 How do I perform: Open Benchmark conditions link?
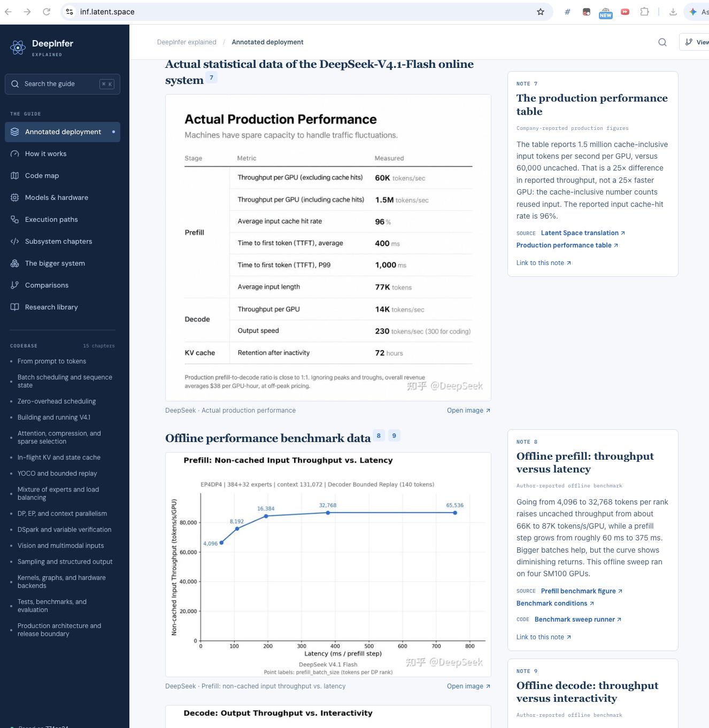tap(555, 603)
